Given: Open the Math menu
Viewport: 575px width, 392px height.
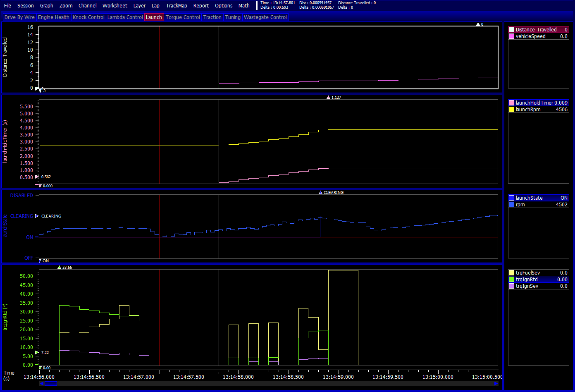Looking at the screenshot, I should pos(244,6).
